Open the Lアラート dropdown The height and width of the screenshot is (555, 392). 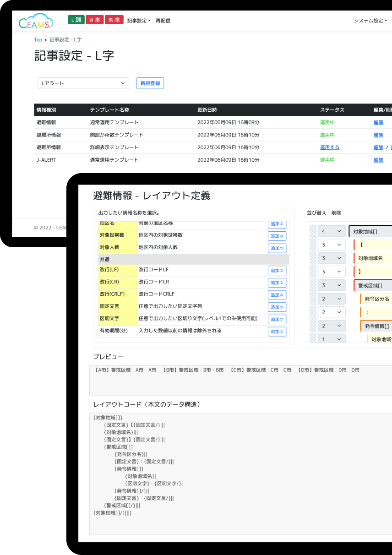click(83, 83)
